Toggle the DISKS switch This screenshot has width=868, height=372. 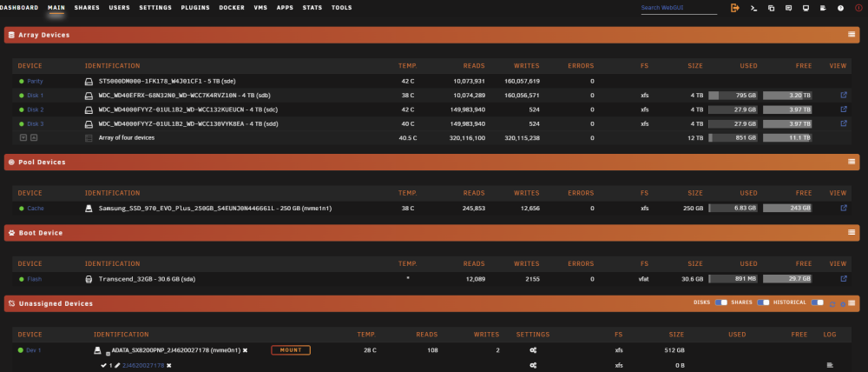(x=720, y=302)
